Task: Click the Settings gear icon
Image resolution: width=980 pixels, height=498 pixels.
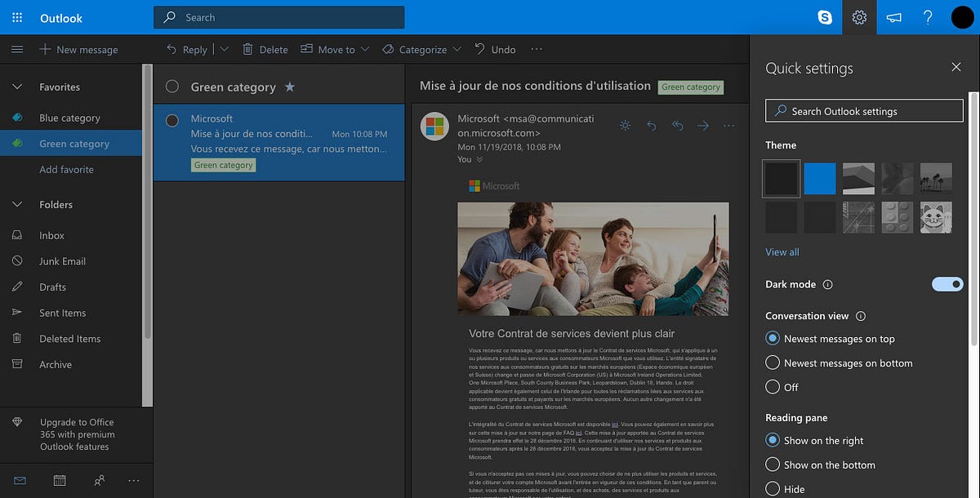Action: click(x=859, y=17)
